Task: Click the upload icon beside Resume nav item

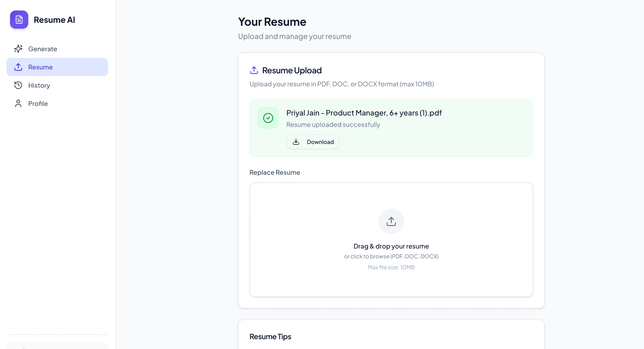Action: [x=18, y=67]
